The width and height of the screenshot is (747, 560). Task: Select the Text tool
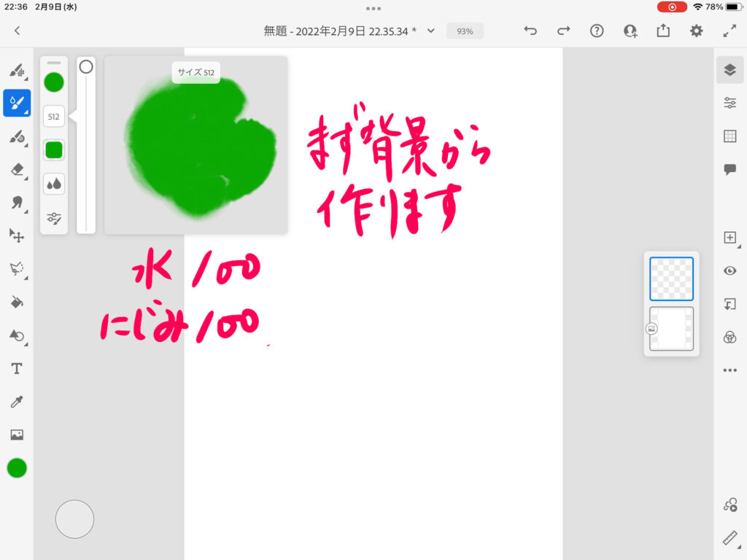pos(16,369)
